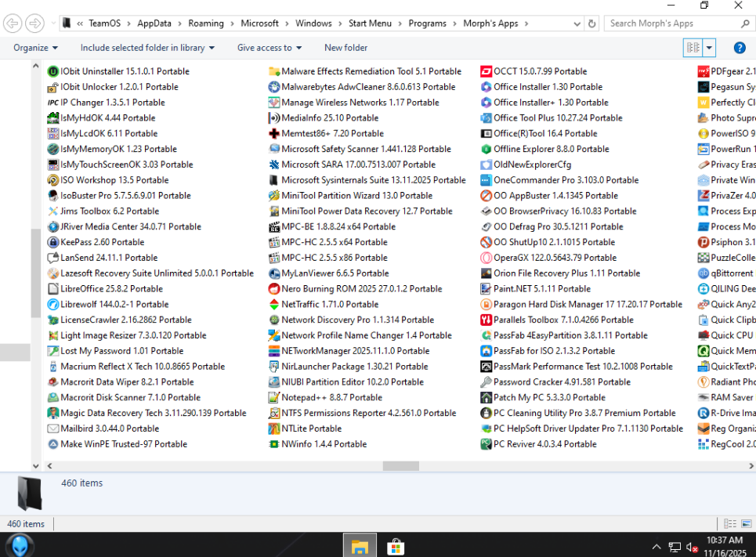This screenshot has height=557, width=756.
Task: Select the MPC-BE 1.8.8.24 x64 clapperboard icon
Action: click(x=274, y=226)
